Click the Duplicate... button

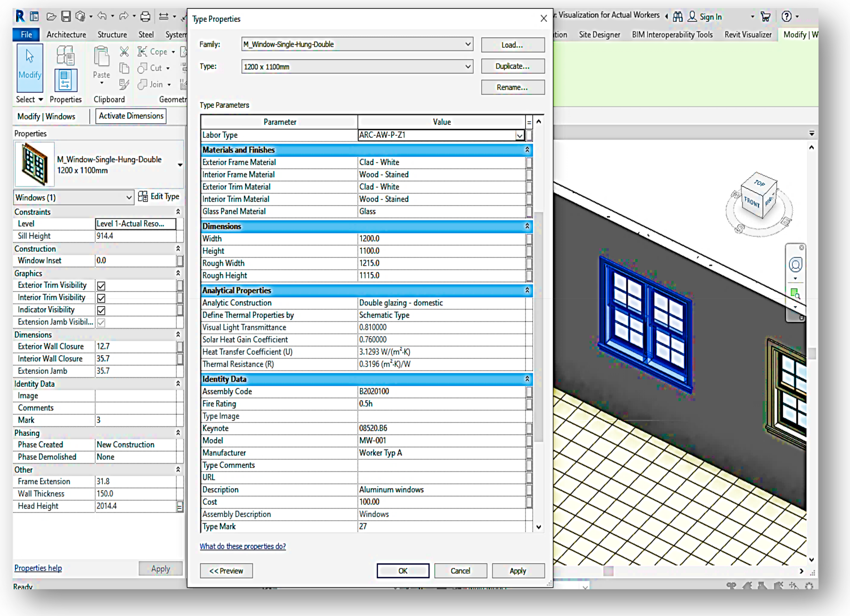tap(512, 66)
